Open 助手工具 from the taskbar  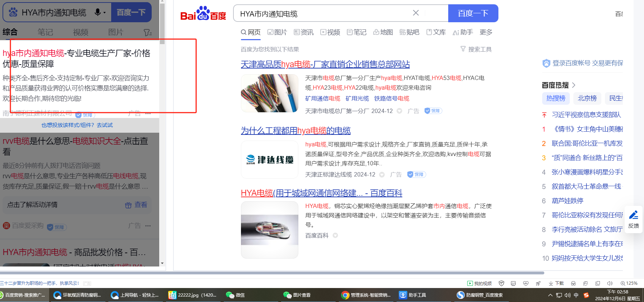413,295
